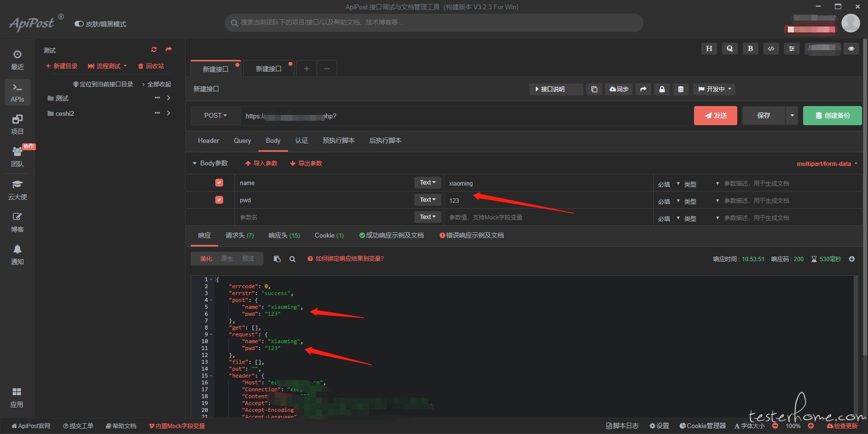Uncheck the pwd parameter checkbox
868x434 pixels.
point(219,200)
